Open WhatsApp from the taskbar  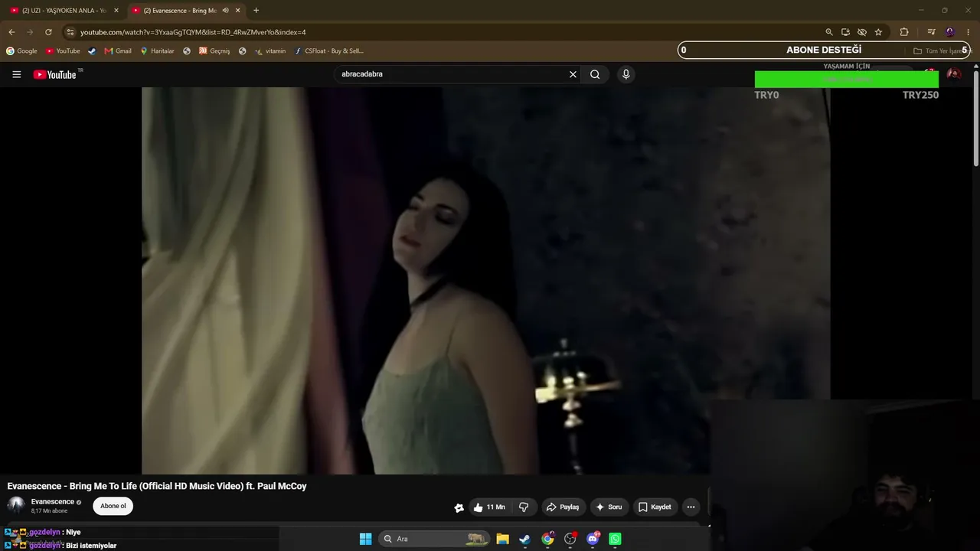pyautogui.click(x=615, y=539)
